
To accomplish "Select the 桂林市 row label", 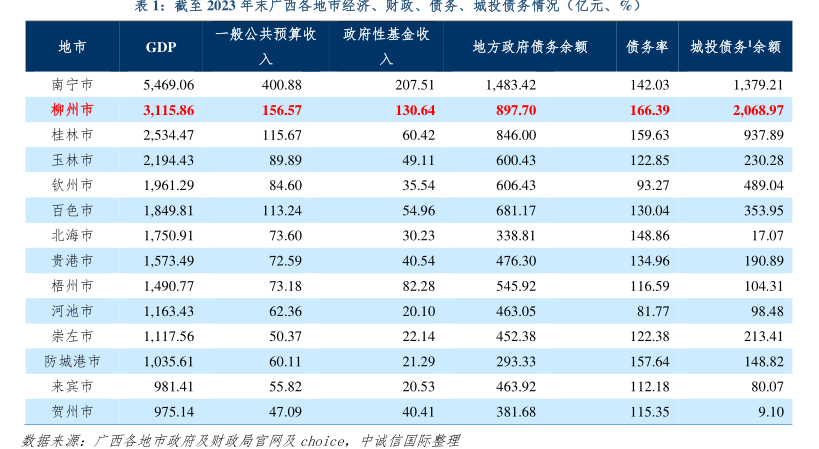I will click(x=71, y=134).
